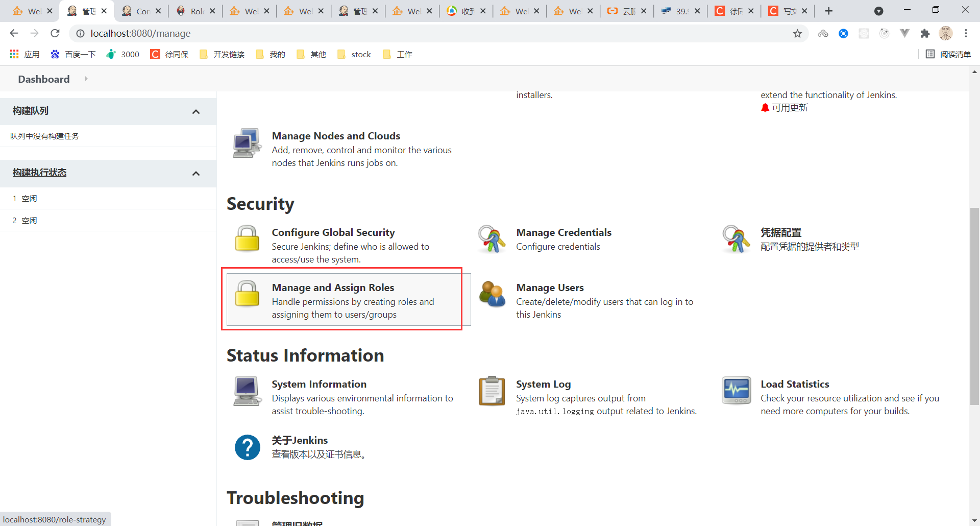Expand the Dashboard breadcrumb arrow

coord(86,79)
